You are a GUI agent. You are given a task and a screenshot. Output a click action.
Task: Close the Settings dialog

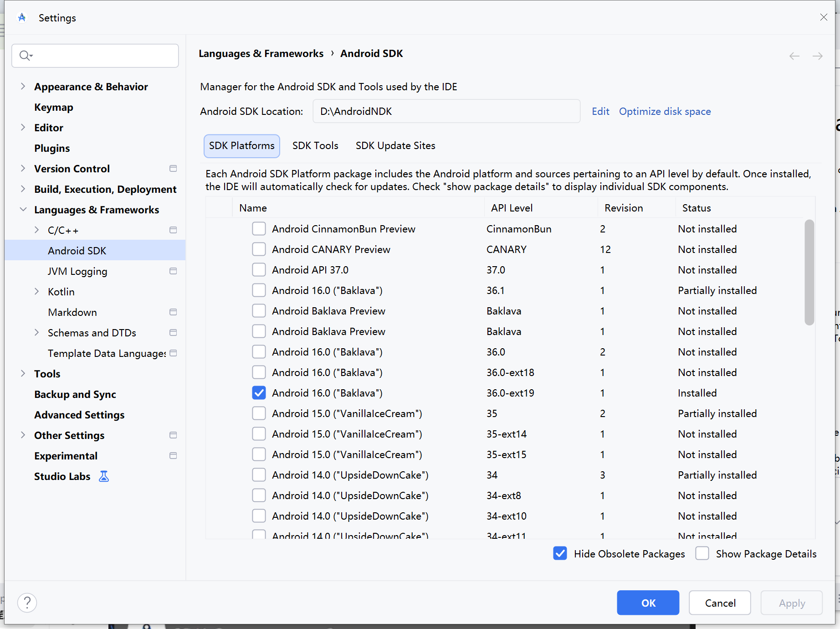tap(824, 17)
